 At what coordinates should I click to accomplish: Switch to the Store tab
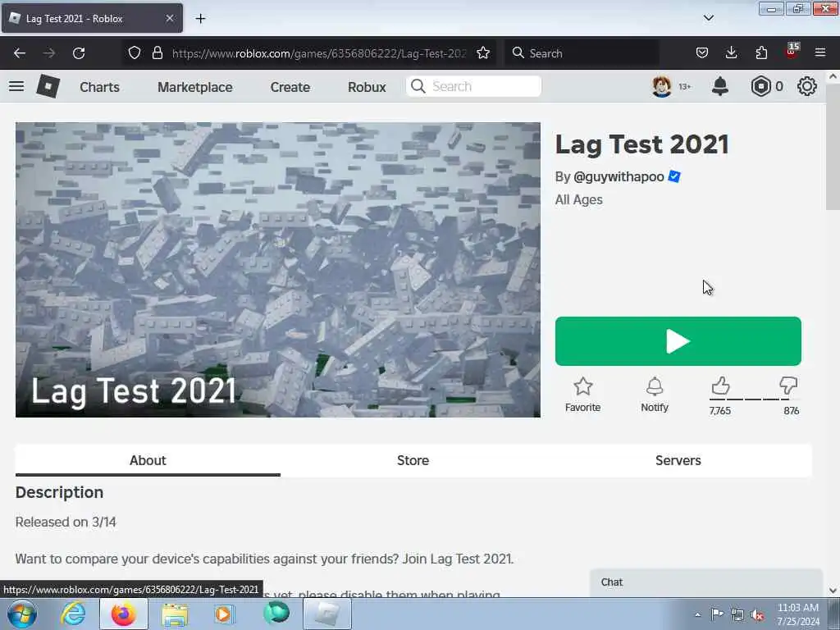pyautogui.click(x=413, y=460)
